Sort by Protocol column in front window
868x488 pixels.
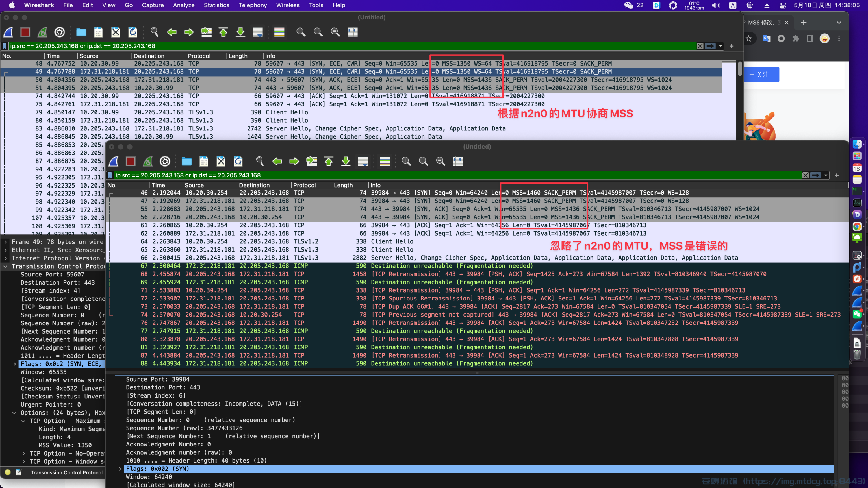pos(311,185)
